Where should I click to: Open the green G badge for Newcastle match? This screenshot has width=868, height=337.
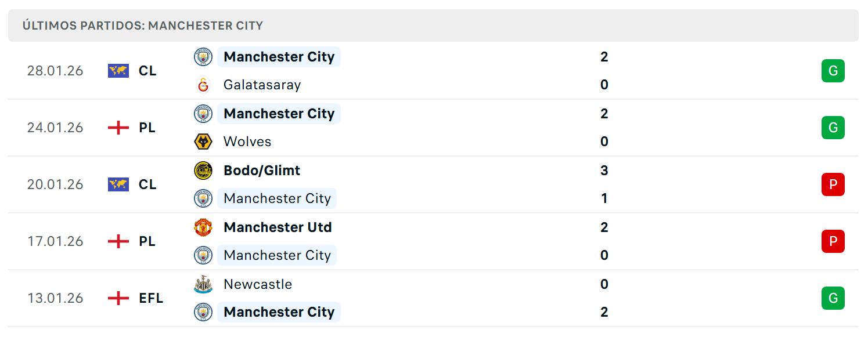(833, 298)
